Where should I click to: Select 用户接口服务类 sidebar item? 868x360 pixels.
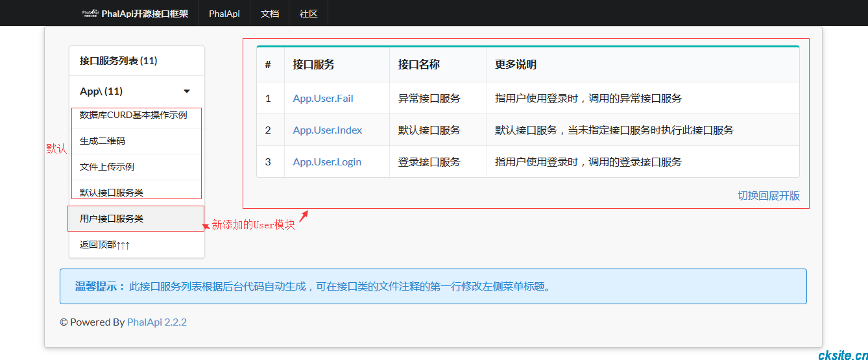[137, 219]
